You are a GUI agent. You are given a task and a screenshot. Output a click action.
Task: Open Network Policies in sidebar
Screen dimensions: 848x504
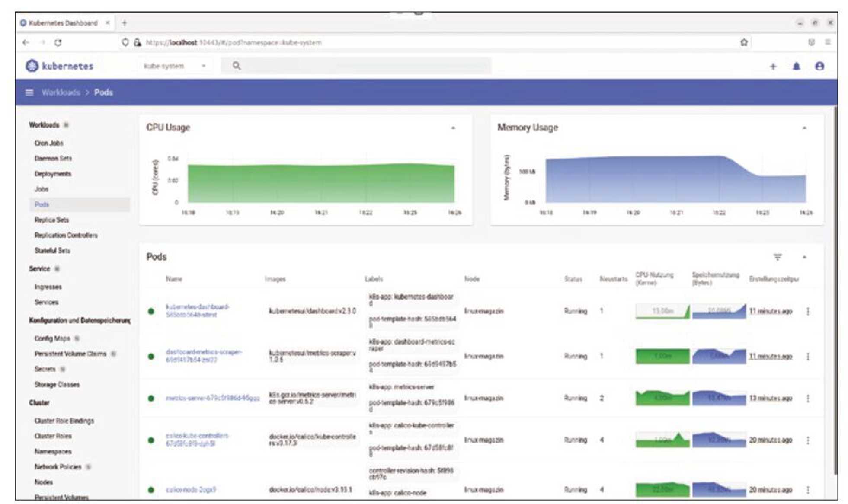point(58,466)
